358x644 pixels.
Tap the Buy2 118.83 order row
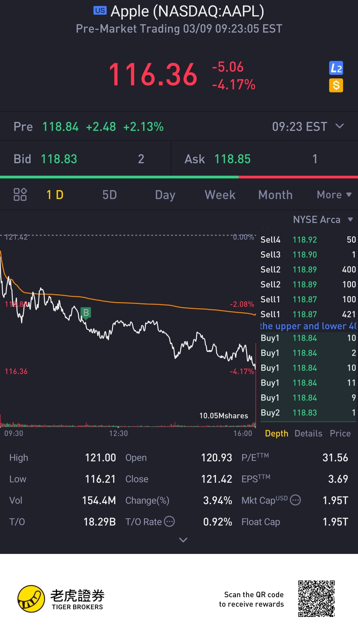pyautogui.click(x=308, y=413)
